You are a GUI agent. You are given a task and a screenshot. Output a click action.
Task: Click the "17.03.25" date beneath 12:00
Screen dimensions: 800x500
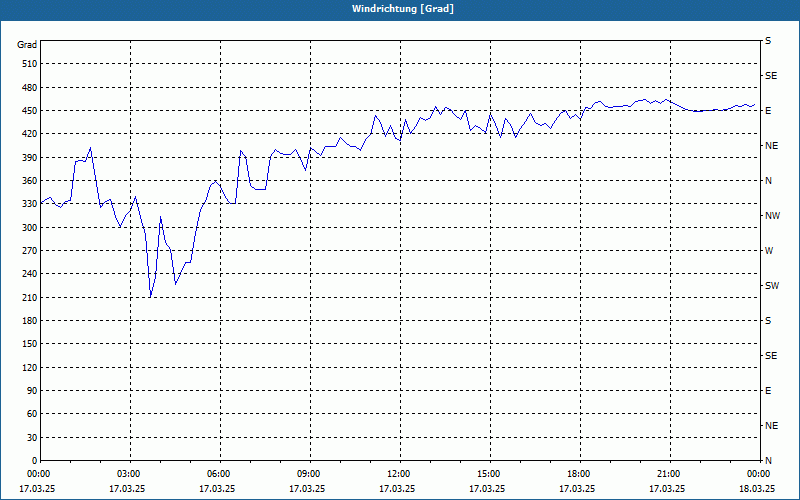(397, 489)
